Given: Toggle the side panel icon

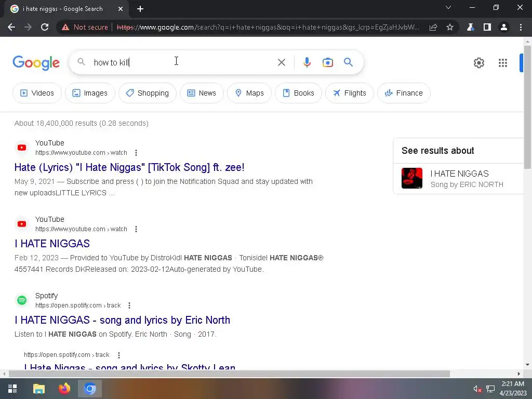Looking at the screenshot, I should pos(487,27).
